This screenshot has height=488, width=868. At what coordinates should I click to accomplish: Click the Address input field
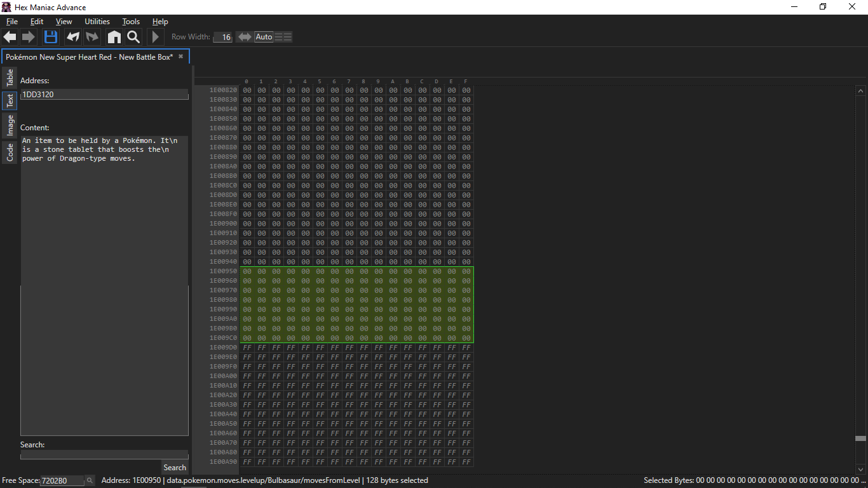pyautogui.click(x=104, y=95)
